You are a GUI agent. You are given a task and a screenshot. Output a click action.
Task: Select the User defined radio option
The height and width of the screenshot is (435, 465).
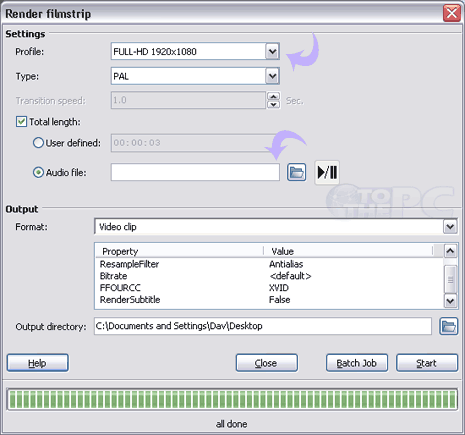point(38,143)
